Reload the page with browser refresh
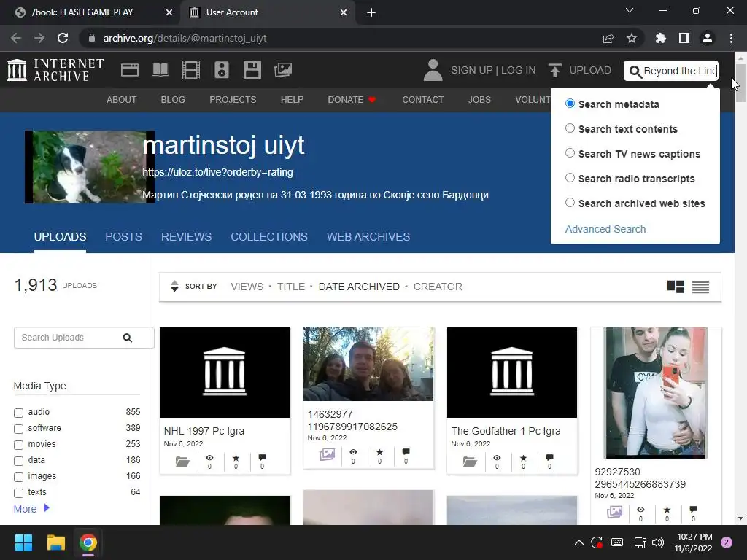Screen dimensions: 747x560 (x=63, y=38)
